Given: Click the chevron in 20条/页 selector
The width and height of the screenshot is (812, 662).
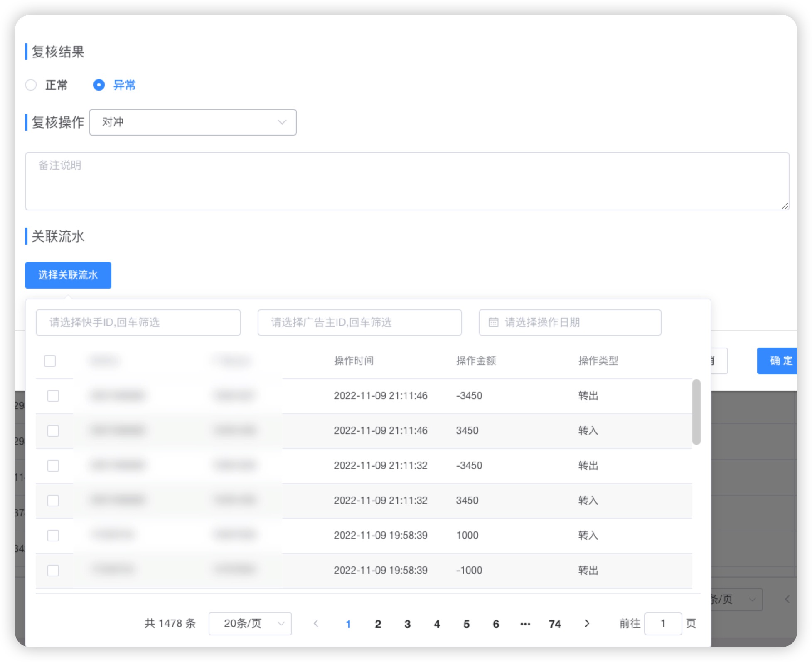Looking at the screenshot, I should tap(281, 623).
